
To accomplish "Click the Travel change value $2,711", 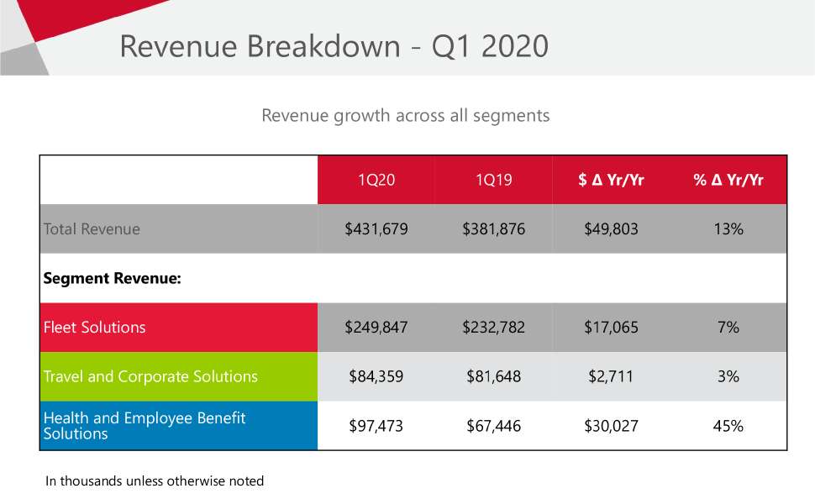I will tap(611, 376).
